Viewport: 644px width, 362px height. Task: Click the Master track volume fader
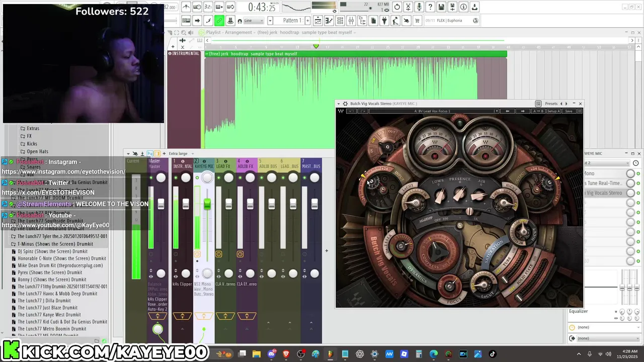pos(160,204)
